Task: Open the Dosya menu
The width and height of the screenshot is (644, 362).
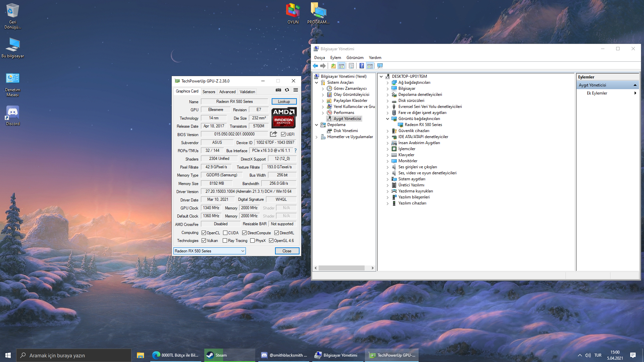Action: click(x=319, y=58)
